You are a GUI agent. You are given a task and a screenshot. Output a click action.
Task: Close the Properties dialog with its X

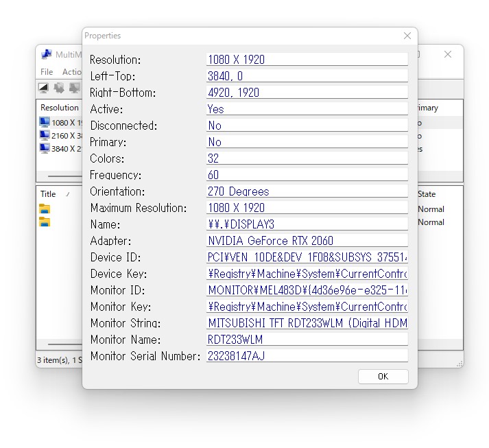pos(407,36)
